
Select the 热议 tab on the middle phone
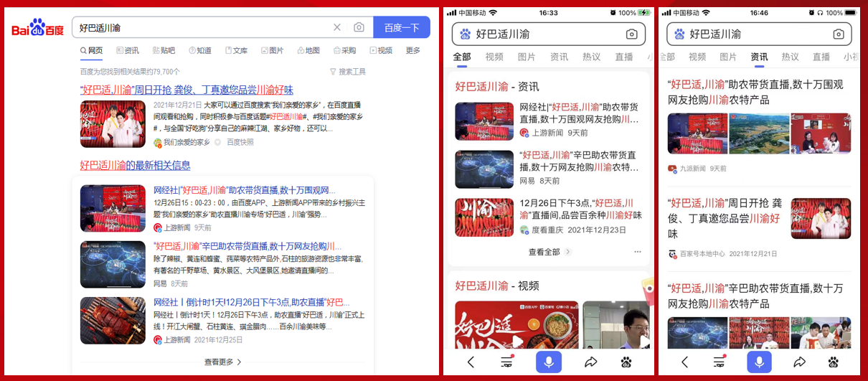pyautogui.click(x=592, y=57)
